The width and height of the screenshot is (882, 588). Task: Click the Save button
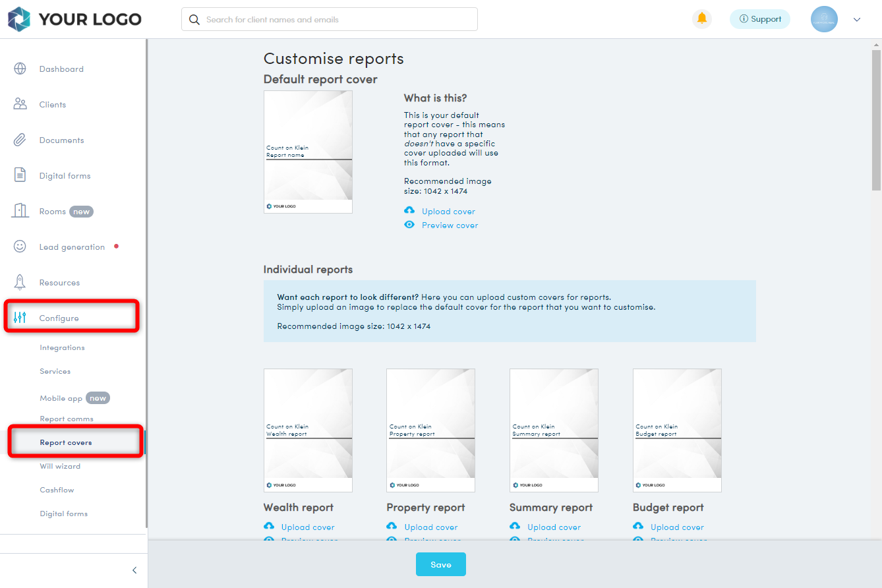point(441,564)
